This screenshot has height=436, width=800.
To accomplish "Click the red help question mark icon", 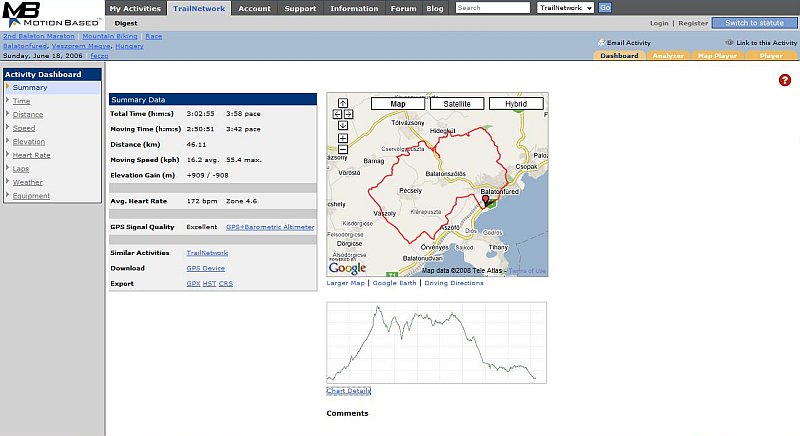I will pos(784,80).
